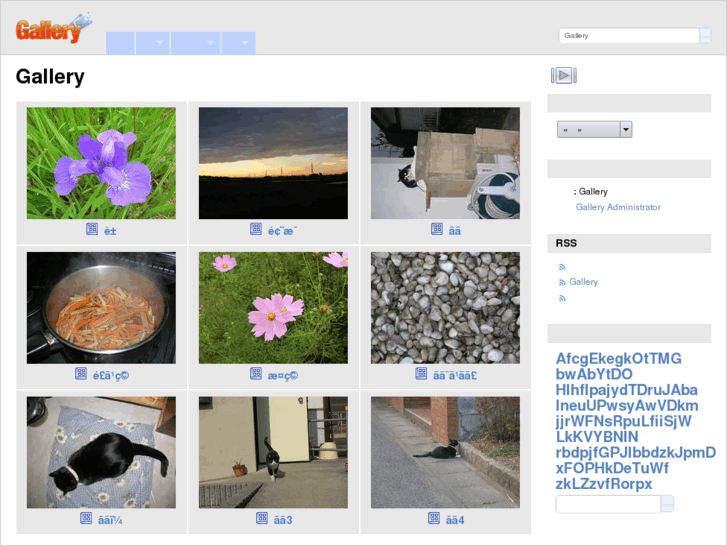This screenshot has height=545, width=727.
Task: Open the cat walking near door thumbnail
Action: 273,452
